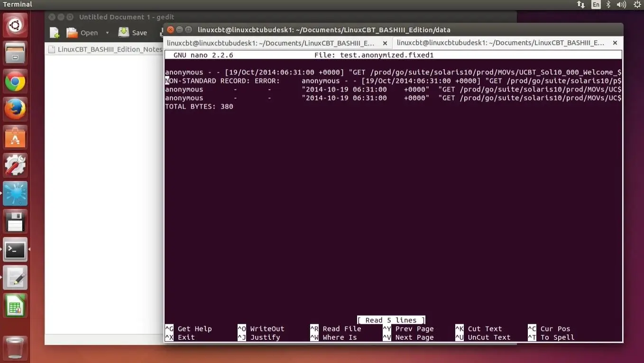Viewport: 644px width, 363px height.
Task: Click the '^V Next Page' nano shortcut
Action: coord(408,337)
